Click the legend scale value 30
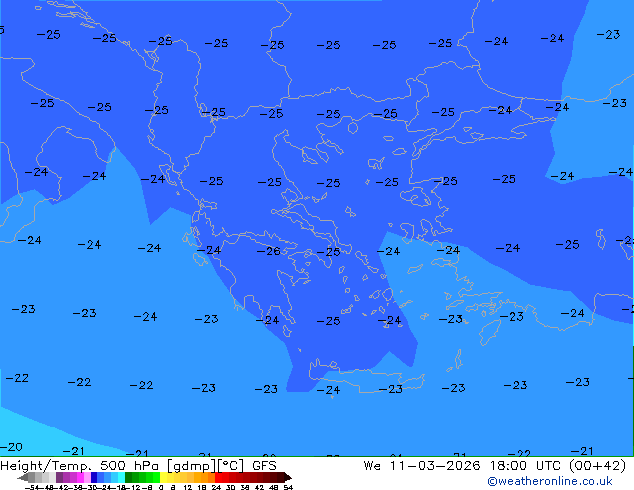This screenshot has width=634, height=490. (x=230, y=487)
